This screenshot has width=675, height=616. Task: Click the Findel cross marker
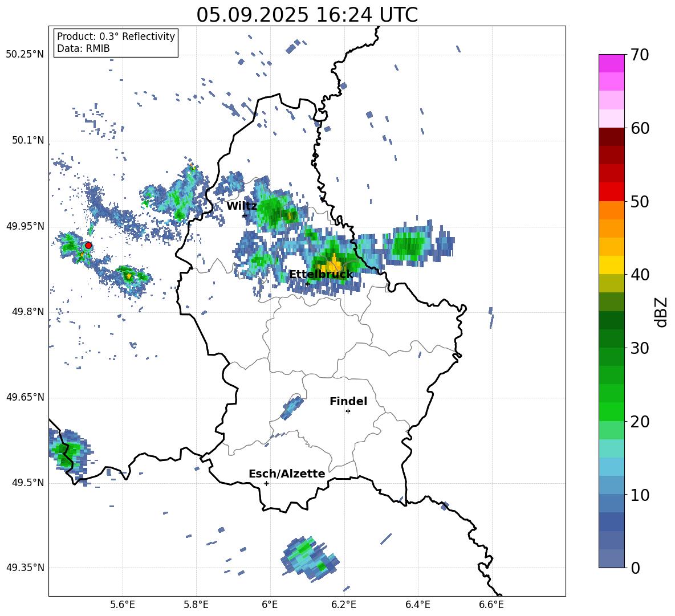click(348, 411)
